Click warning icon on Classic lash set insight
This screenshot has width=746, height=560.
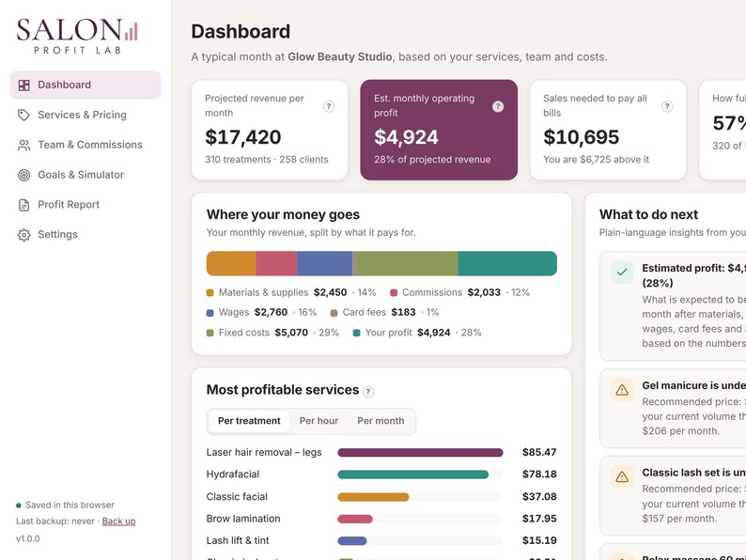(622, 476)
